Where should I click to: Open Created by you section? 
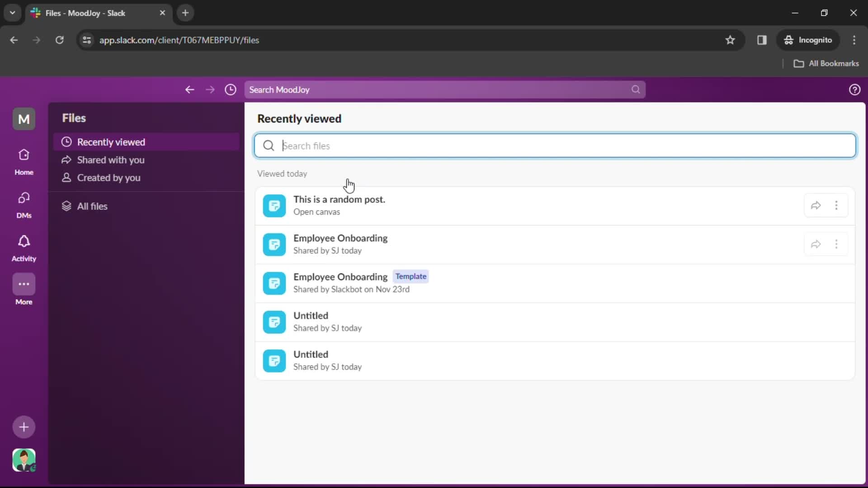pyautogui.click(x=108, y=177)
